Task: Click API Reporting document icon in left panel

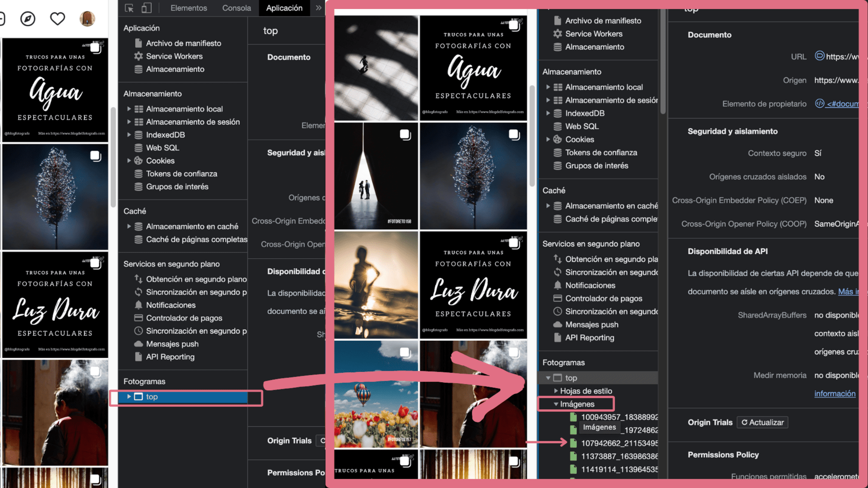Action: [x=138, y=356]
